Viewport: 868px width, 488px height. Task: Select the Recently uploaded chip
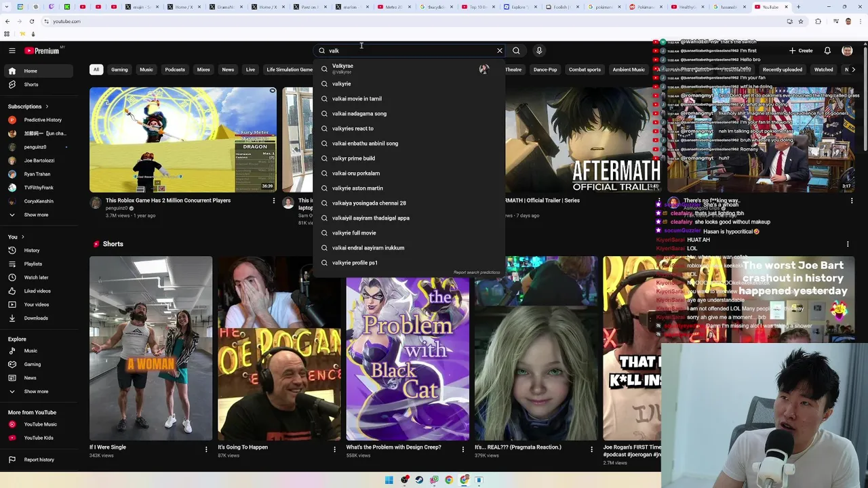(x=783, y=69)
